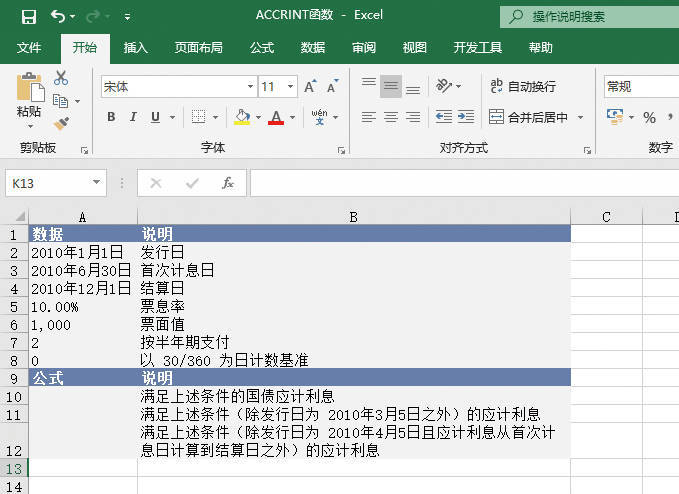The width and height of the screenshot is (679, 494).
Task: Click the 操作说明搜索 search box
Action: pos(586,16)
